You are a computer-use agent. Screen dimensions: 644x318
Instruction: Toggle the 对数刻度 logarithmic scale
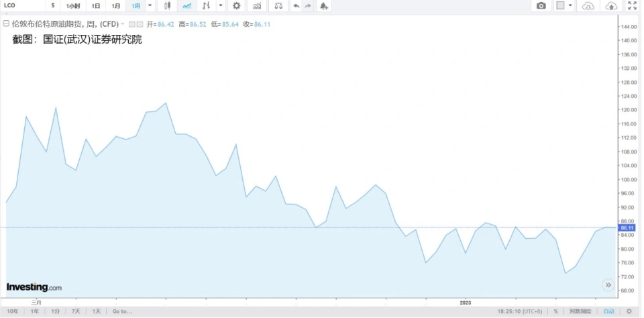[581, 311]
